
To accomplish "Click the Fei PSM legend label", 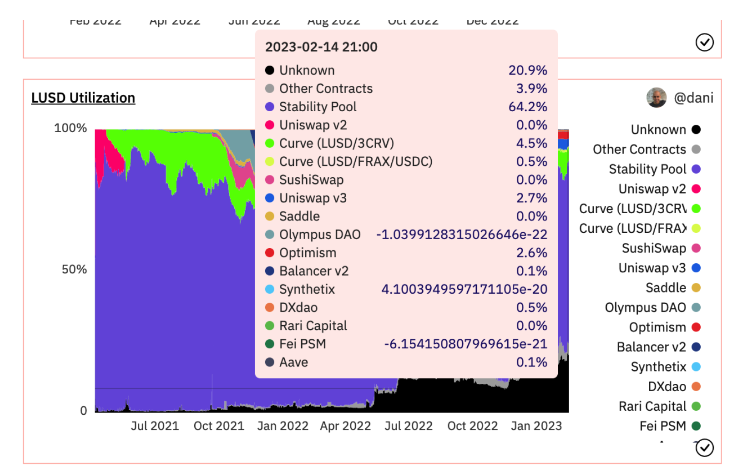I will (662, 426).
